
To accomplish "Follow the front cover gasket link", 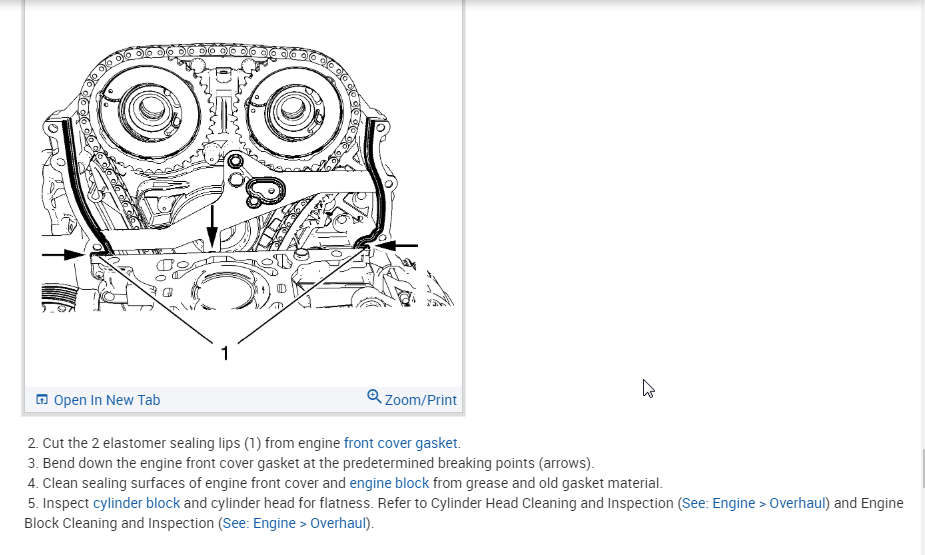I will pyautogui.click(x=401, y=443).
